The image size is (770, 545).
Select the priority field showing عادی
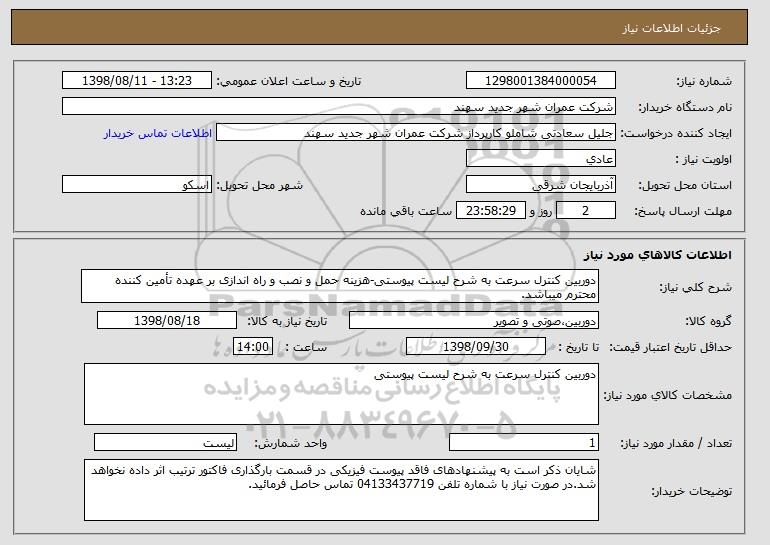coord(541,159)
